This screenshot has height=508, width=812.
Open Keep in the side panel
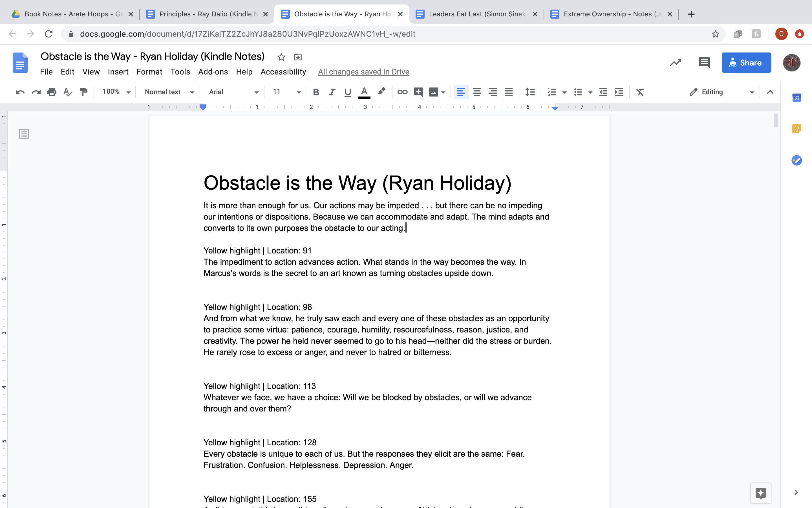click(796, 129)
